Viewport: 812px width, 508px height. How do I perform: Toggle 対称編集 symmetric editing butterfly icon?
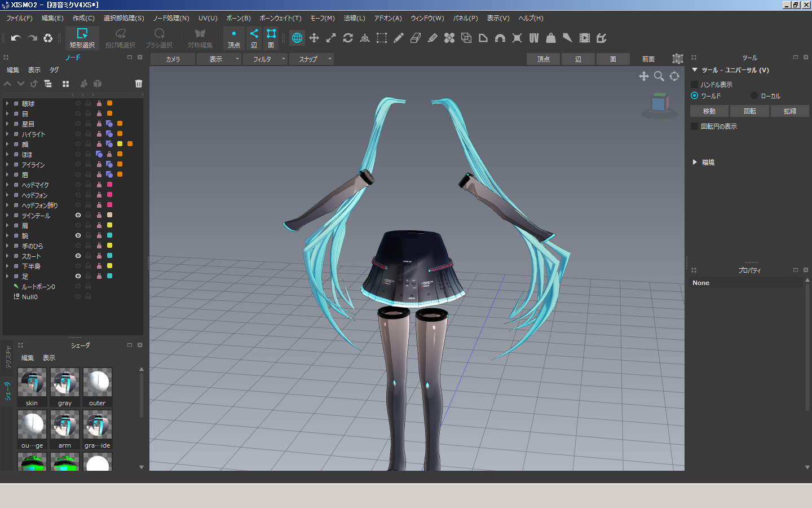(x=200, y=38)
